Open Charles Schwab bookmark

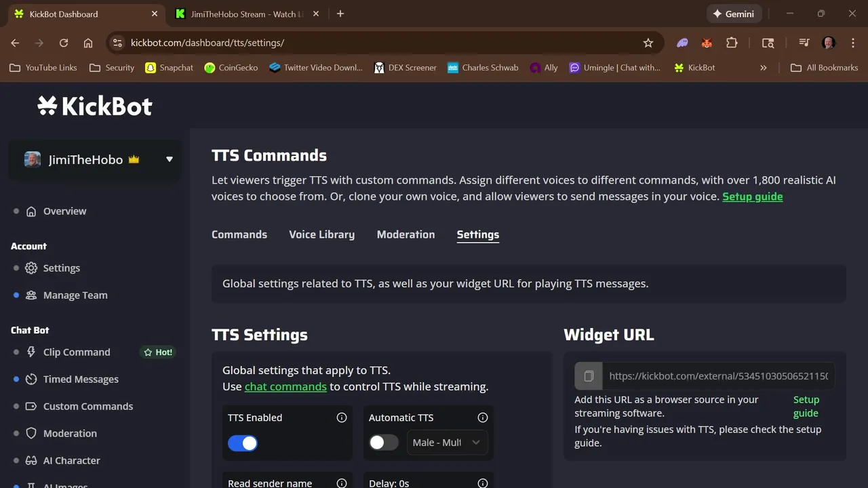[483, 68]
